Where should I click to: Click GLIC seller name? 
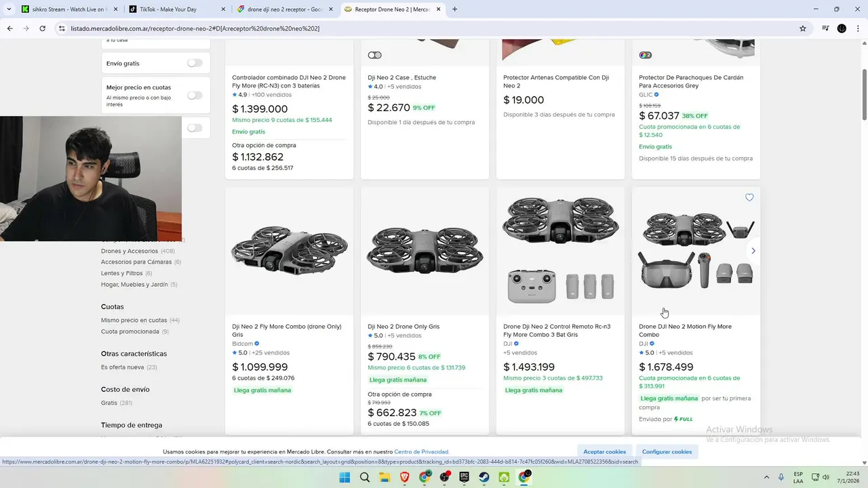(646, 95)
